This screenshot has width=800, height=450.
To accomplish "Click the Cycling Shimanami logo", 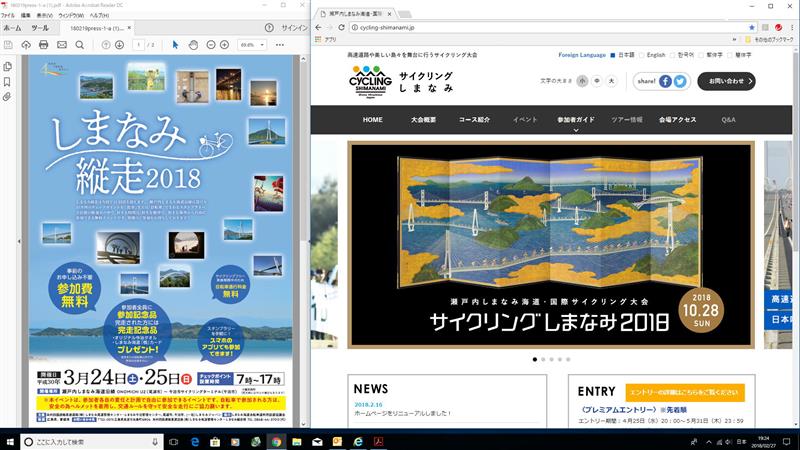I will click(x=371, y=82).
